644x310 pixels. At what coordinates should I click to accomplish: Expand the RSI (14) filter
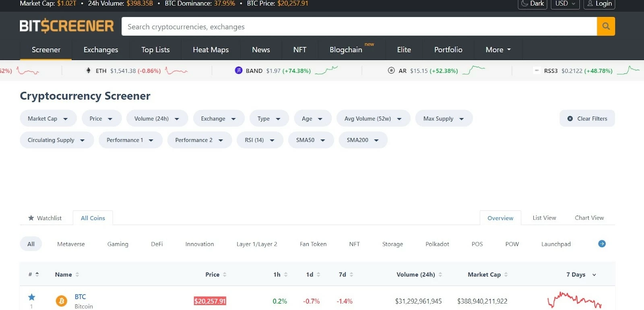tap(260, 140)
